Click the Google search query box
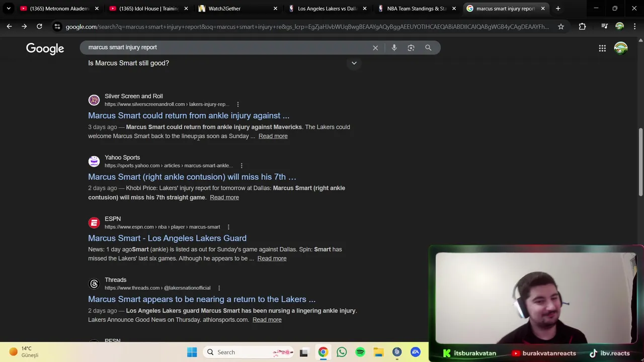The width and height of the screenshot is (644, 362). click(226, 47)
